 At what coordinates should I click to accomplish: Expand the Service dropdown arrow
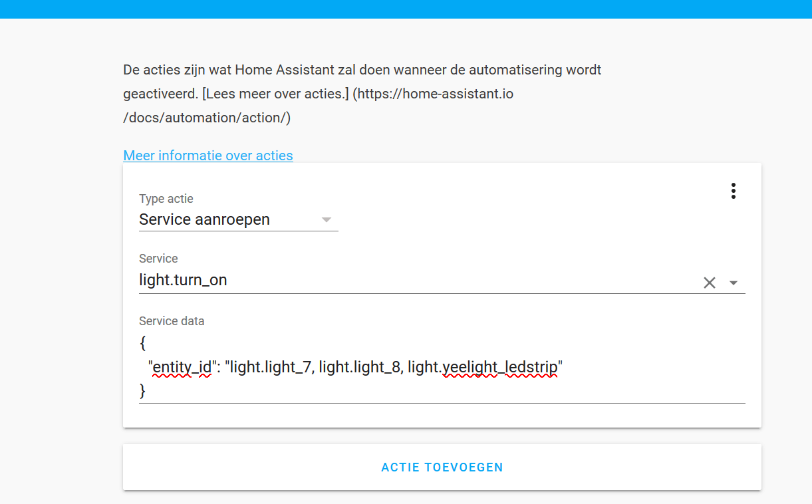[734, 283]
